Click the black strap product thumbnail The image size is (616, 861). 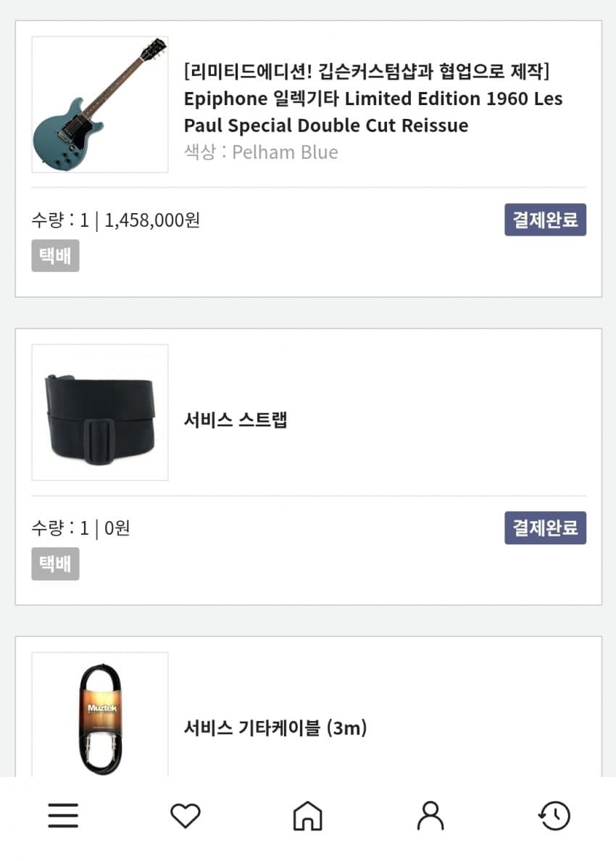tap(100, 412)
